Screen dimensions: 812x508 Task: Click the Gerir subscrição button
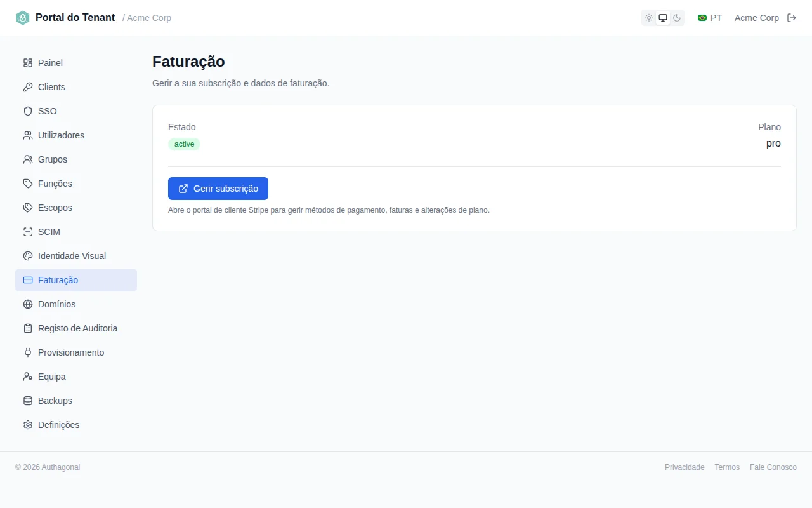coord(218,189)
